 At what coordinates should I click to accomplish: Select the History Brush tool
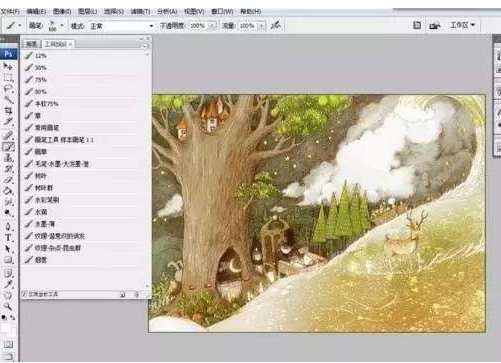coord(8,169)
